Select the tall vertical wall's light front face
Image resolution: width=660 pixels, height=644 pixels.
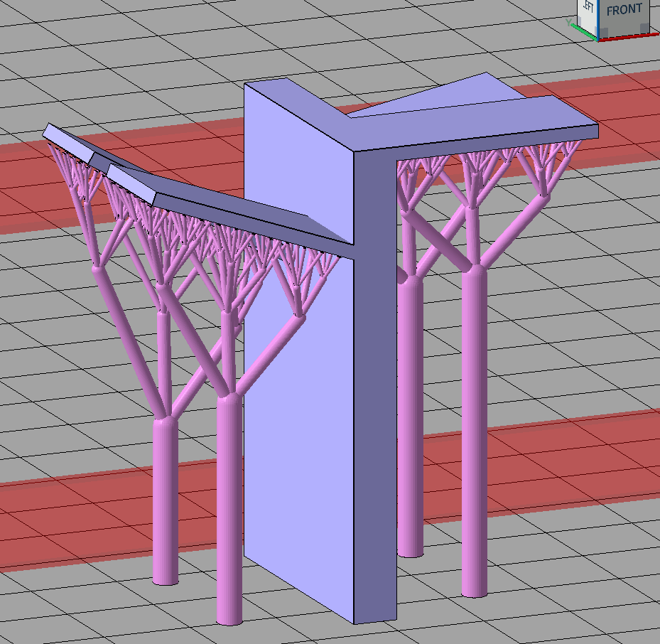pos(298,426)
